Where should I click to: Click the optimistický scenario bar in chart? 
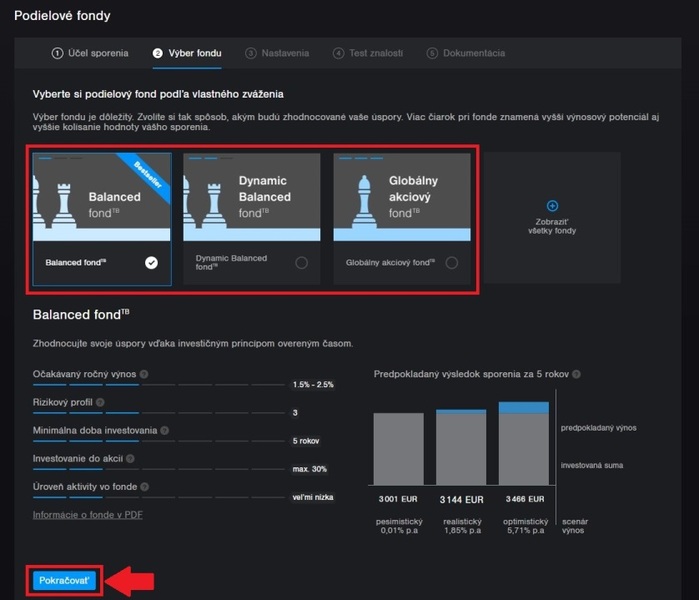coord(523,443)
